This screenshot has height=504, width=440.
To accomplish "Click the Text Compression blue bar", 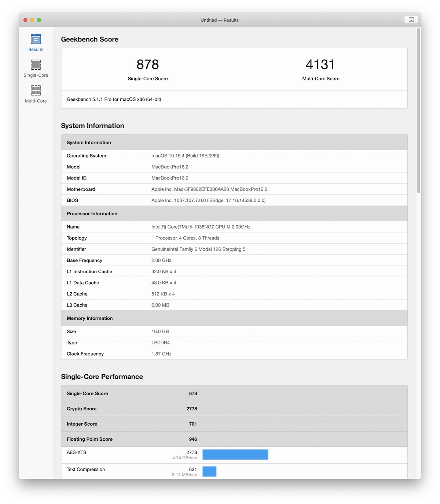I will click(209, 471).
